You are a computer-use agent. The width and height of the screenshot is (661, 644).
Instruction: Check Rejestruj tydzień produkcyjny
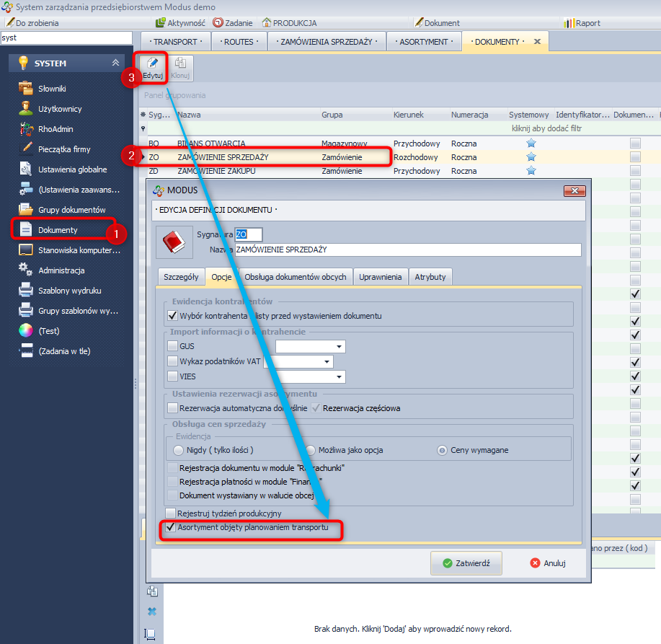coord(171,513)
